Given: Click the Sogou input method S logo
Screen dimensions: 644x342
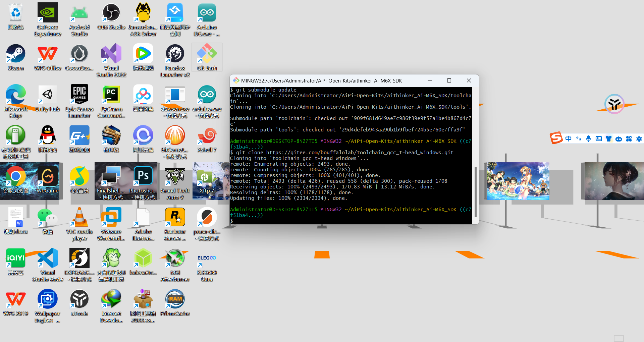Looking at the screenshot, I should point(556,137).
